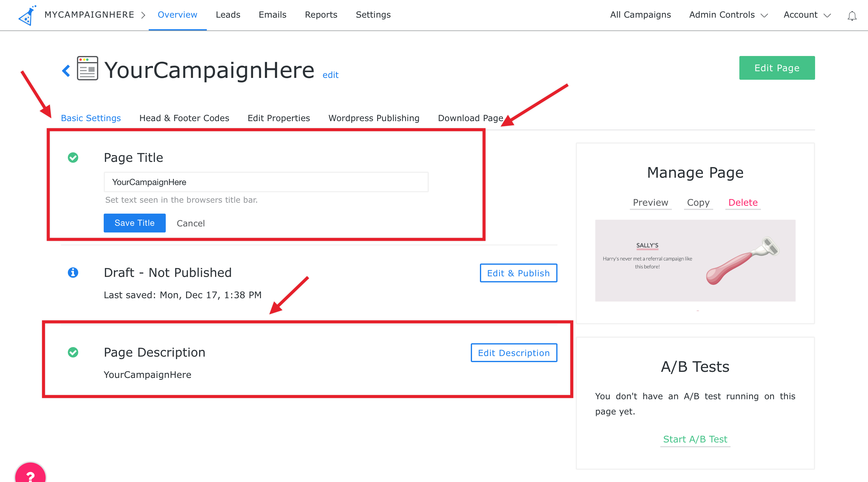
Task: Open the Edit Properties sub-tab
Action: coord(279,118)
